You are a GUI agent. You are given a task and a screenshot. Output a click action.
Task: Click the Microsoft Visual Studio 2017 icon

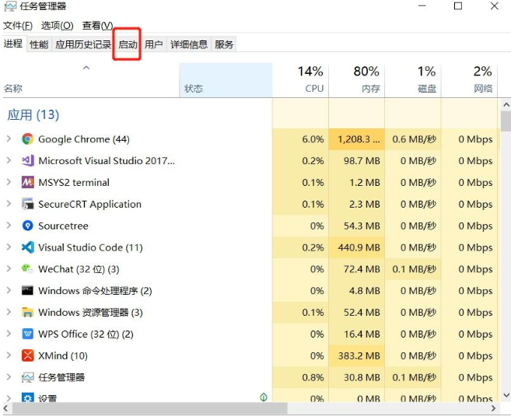pyautogui.click(x=28, y=161)
